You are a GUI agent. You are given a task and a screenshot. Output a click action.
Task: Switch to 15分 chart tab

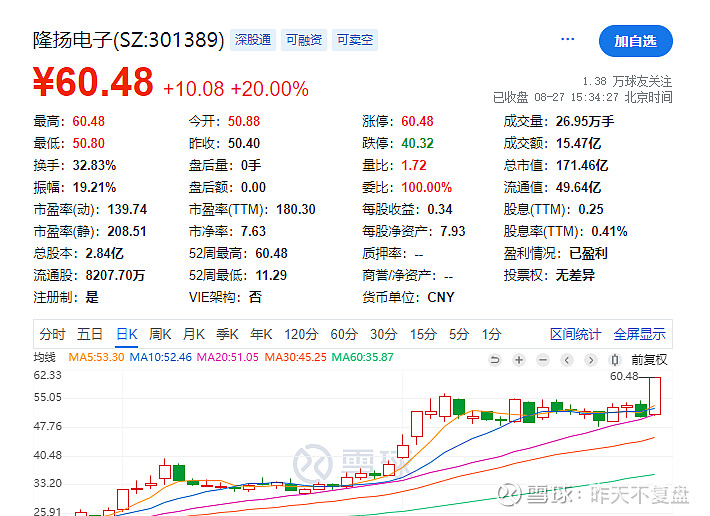tap(423, 334)
